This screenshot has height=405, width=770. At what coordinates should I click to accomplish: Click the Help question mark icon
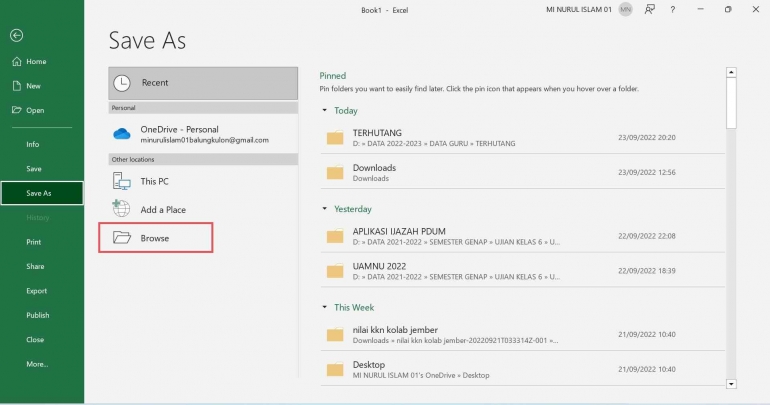[x=672, y=9]
